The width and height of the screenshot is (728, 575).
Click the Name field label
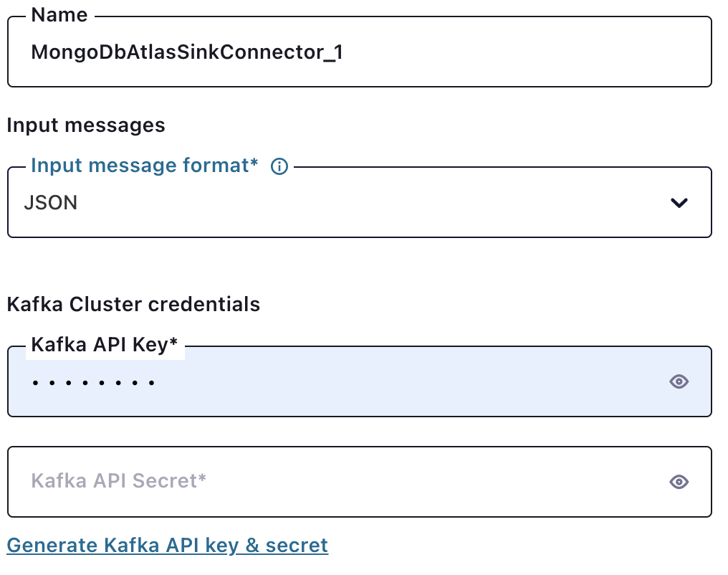pyautogui.click(x=59, y=15)
